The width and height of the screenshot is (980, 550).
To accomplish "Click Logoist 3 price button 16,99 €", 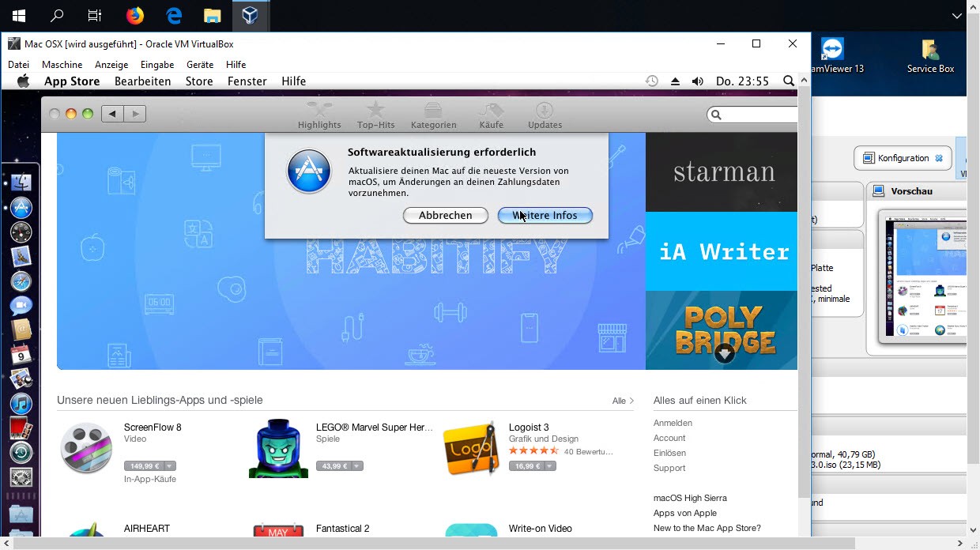I will pos(526,466).
